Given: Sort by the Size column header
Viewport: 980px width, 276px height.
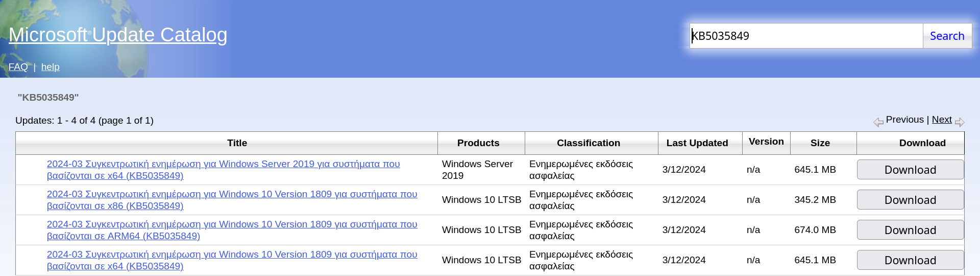Looking at the screenshot, I should 820,143.
